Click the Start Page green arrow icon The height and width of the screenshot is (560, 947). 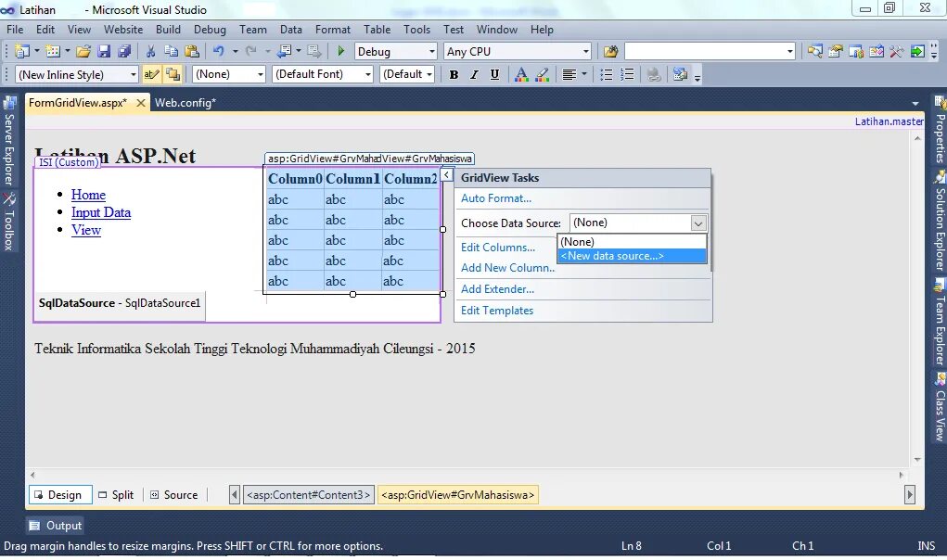[916, 52]
